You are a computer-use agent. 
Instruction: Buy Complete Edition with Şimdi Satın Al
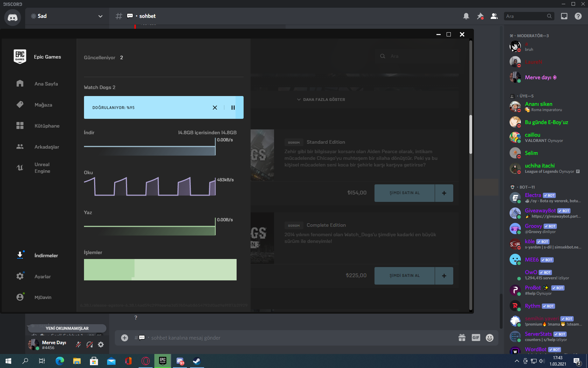pos(405,276)
